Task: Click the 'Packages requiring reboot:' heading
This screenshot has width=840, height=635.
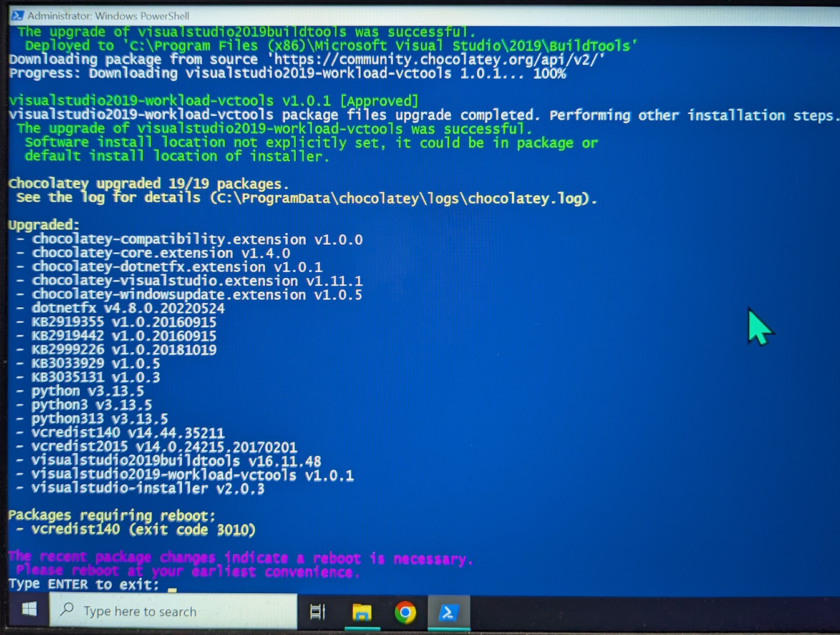Action: point(112,515)
